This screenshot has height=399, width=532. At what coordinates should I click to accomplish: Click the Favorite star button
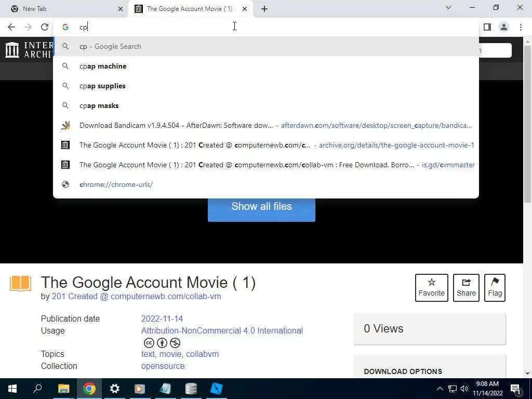click(x=432, y=288)
